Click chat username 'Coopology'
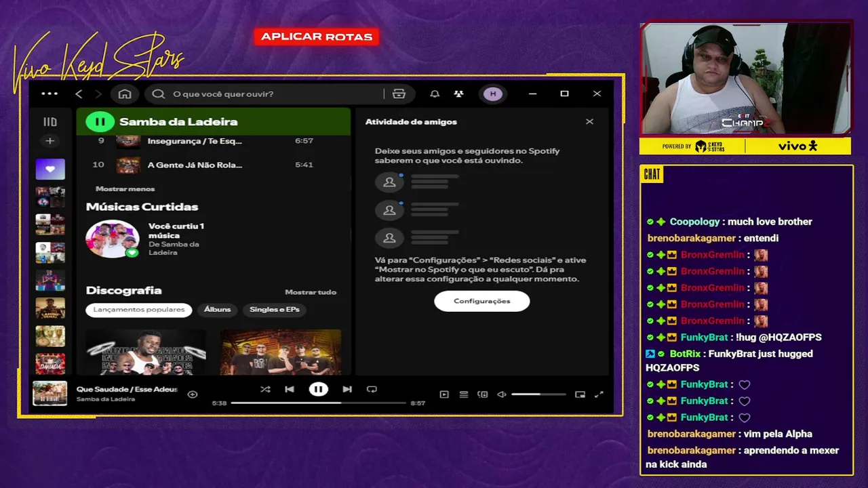 coord(694,222)
